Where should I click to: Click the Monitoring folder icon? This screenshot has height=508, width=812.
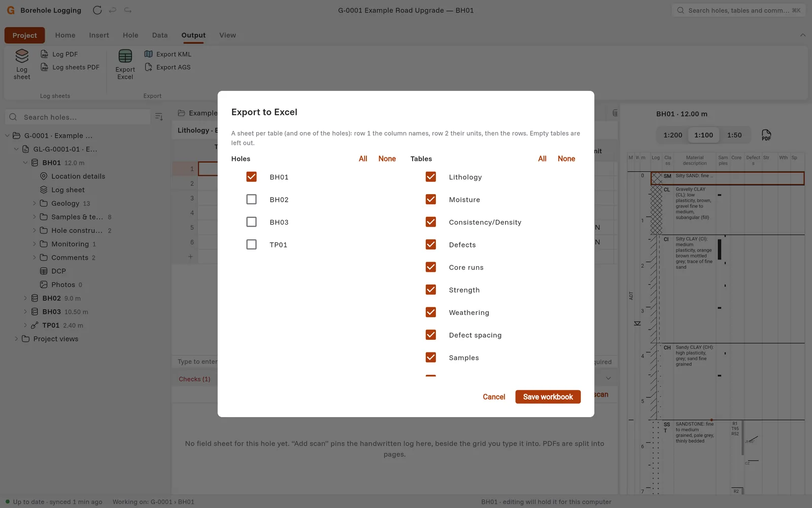tap(44, 244)
